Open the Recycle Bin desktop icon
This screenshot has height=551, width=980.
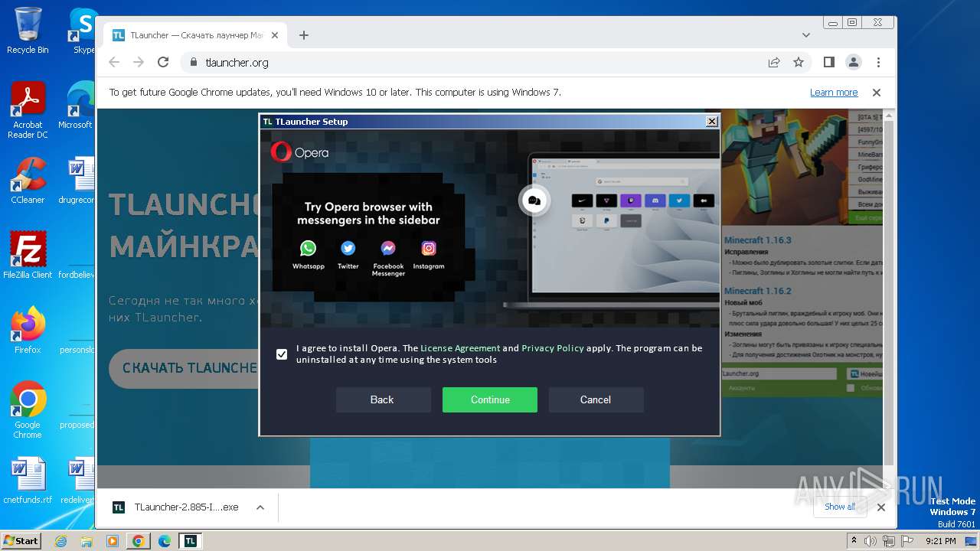tap(28, 31)
